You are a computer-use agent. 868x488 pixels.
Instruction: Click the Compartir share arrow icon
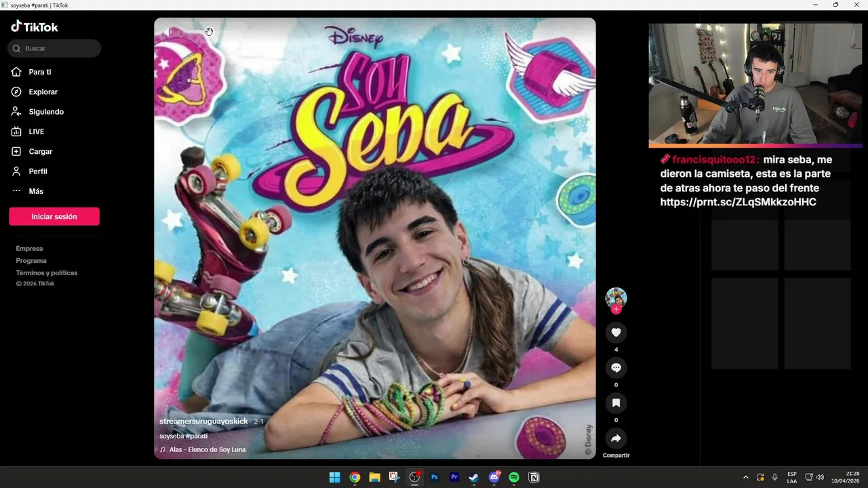[616, 439]
